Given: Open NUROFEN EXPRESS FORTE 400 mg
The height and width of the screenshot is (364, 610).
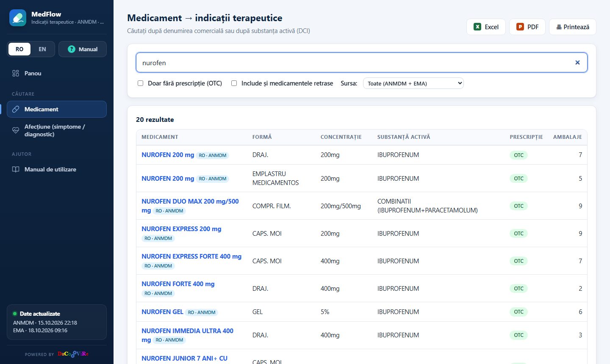Looking at the screenshot, I should coord(191,256).
